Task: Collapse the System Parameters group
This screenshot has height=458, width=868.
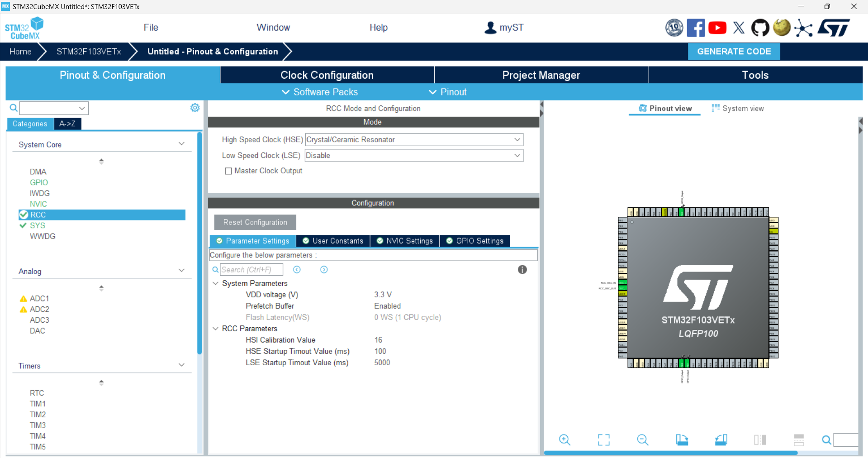Action: coord(216,283)
